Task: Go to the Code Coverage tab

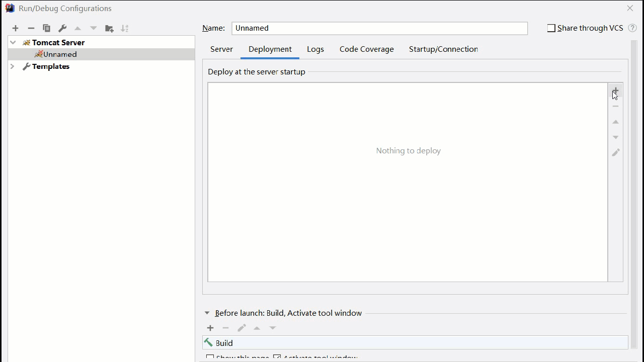Action: point(367,49)
